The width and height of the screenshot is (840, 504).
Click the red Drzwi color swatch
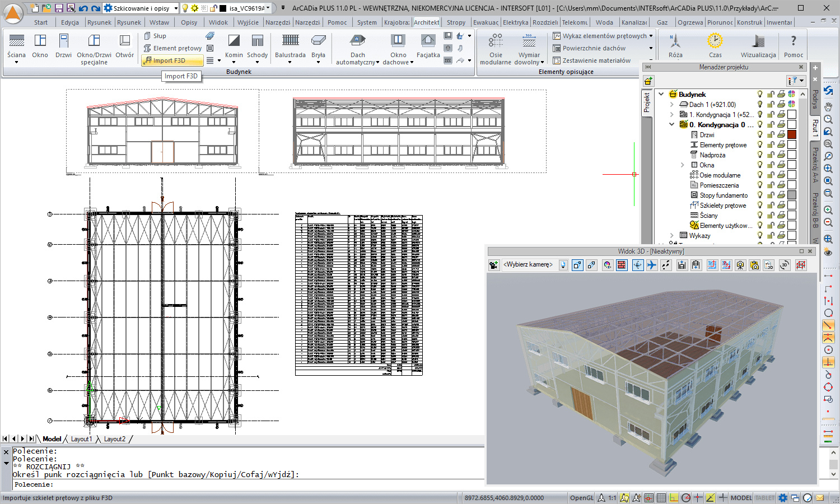pos(792,135)
